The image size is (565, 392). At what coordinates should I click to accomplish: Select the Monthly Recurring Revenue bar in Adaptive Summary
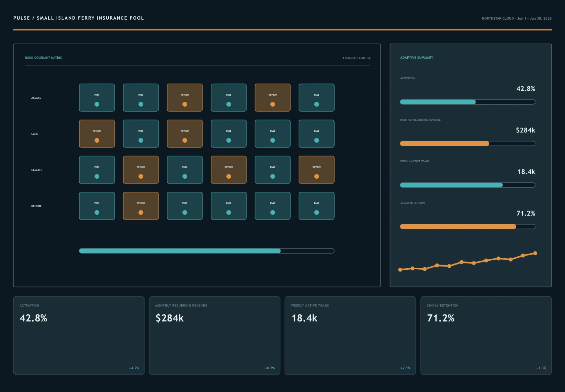click(x=468, y=143)
